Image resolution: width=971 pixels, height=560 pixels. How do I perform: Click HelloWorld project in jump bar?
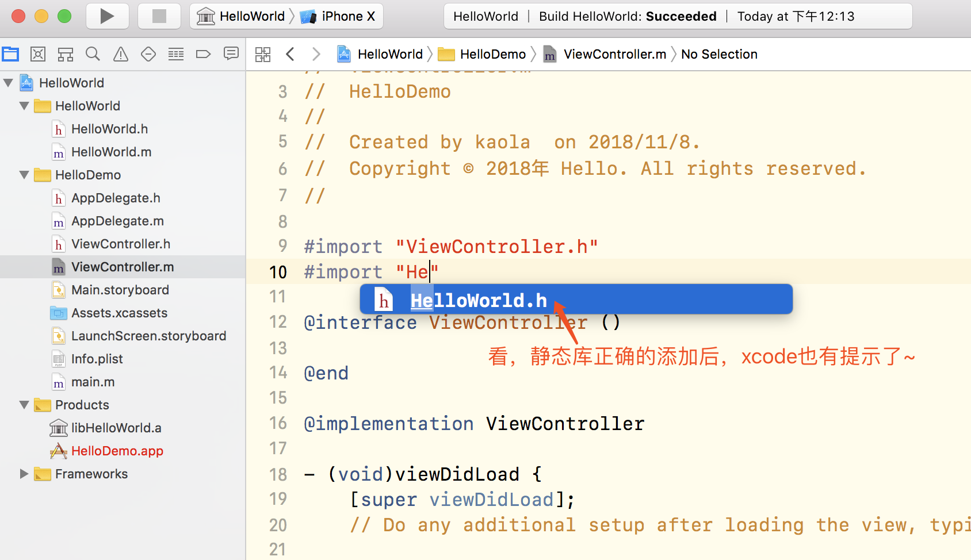point(380,55)
